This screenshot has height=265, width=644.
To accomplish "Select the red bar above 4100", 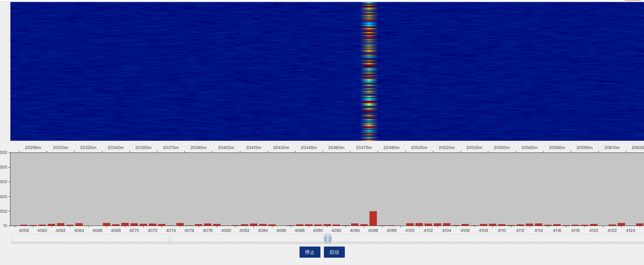I will [410, 225].
